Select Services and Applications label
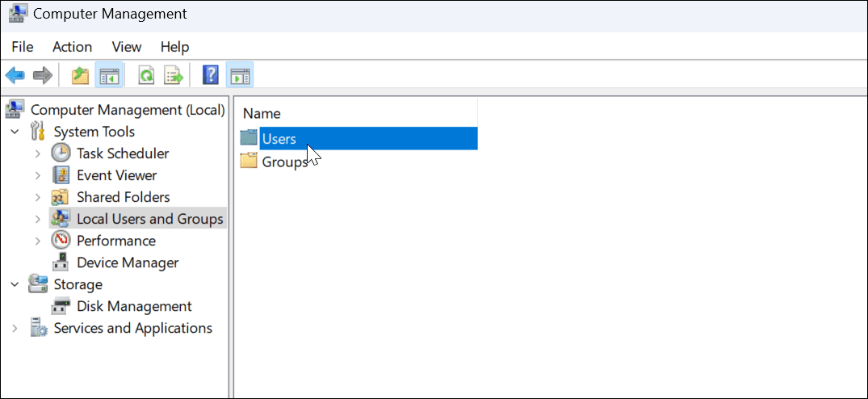868x399 pixels. (133, 328)
